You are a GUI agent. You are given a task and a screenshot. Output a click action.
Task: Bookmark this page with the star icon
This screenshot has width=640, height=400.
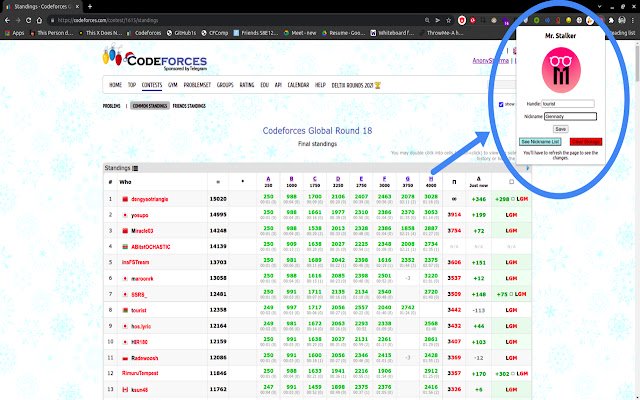[x=449, y=20]
